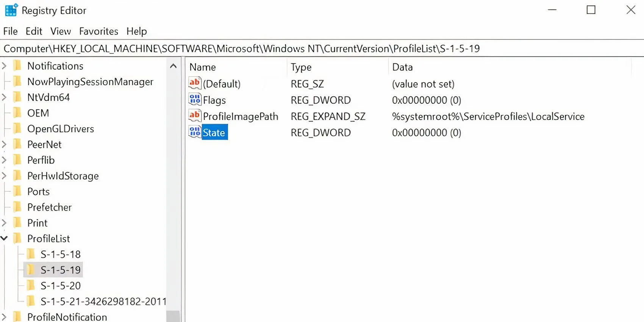The width and height of the screenshot is (644, 322).
Task: Maximize the Registry Editor window
Action: tap(591, 10)
